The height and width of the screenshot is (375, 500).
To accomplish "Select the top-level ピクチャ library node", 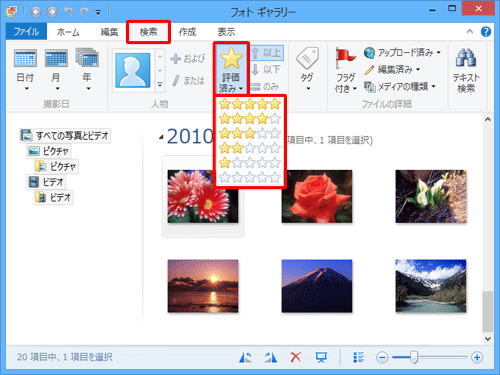I will point(49,151).
